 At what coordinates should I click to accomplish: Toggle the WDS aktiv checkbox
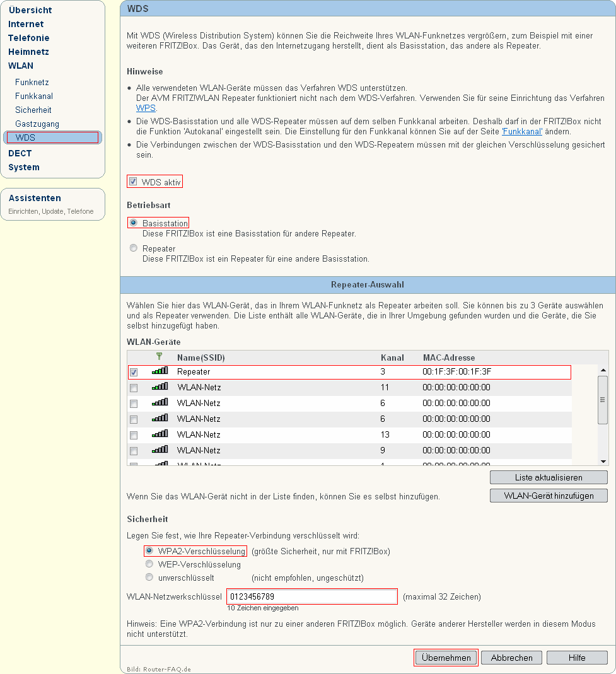pos(133,182)
